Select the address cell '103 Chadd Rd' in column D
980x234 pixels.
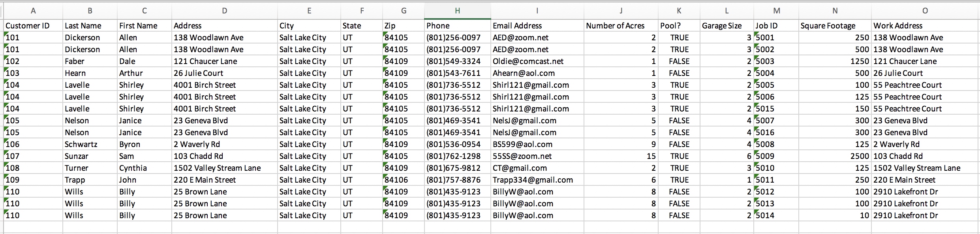click(225, 156)
